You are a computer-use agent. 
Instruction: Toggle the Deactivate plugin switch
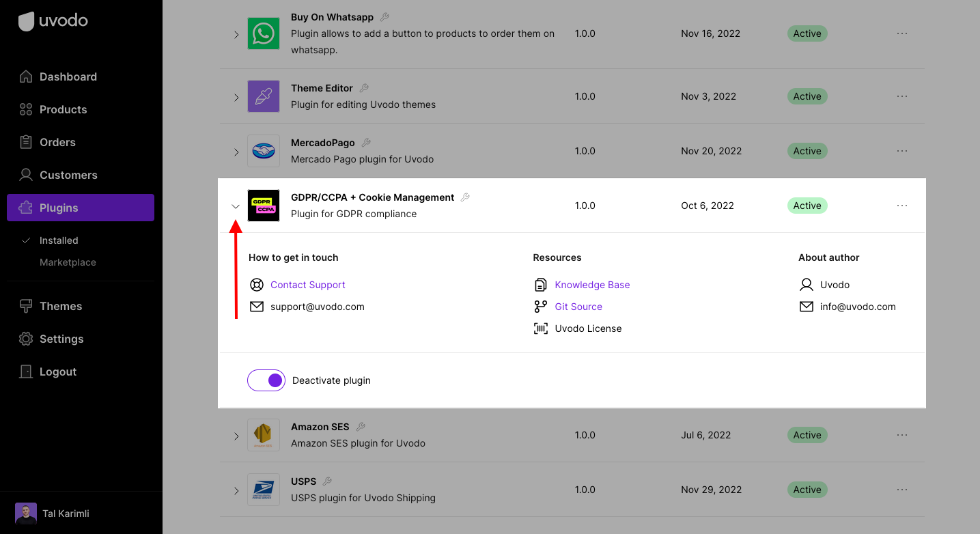coord(266,380)
